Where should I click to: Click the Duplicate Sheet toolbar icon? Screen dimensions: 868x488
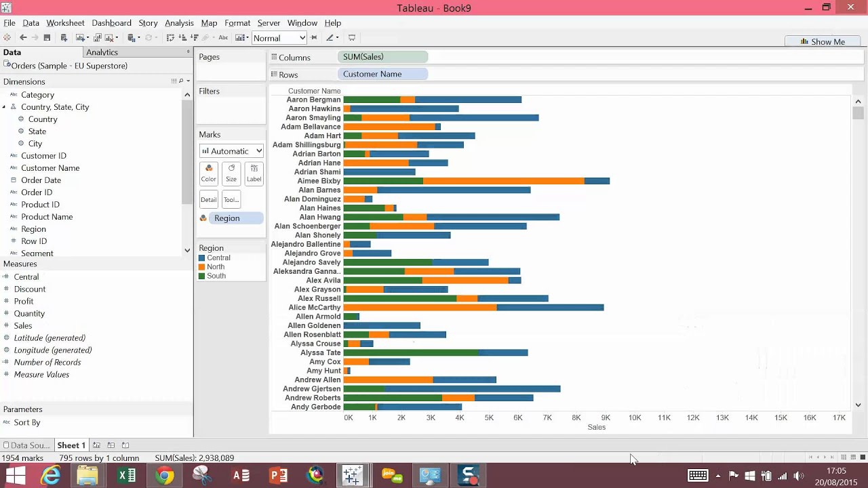coord(97,38)
